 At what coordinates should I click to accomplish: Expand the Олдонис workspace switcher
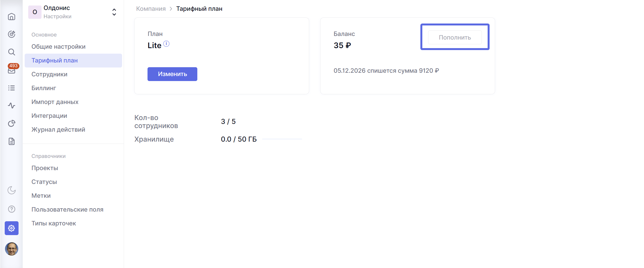point(114,12)
